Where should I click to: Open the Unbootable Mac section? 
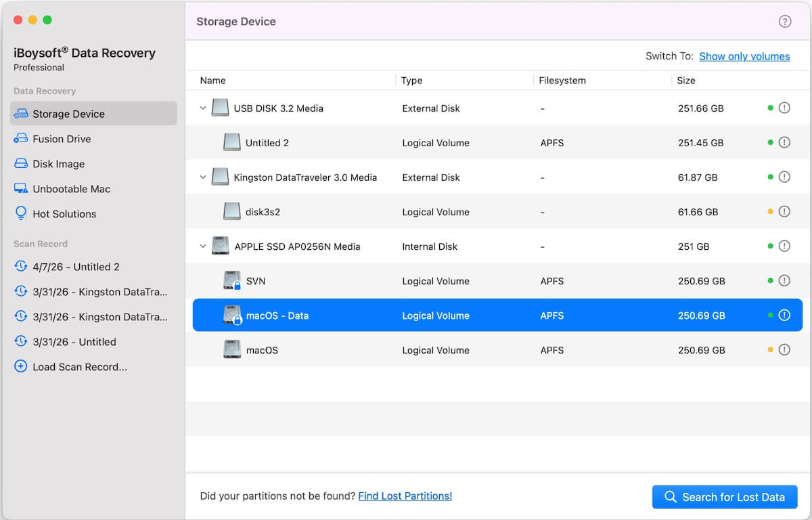(93, 189)
